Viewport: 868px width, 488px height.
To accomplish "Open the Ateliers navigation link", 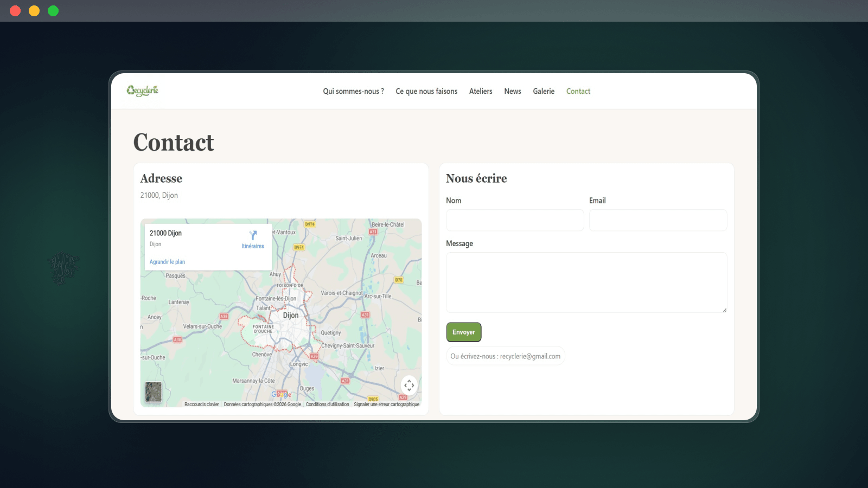I will (481, 91).
